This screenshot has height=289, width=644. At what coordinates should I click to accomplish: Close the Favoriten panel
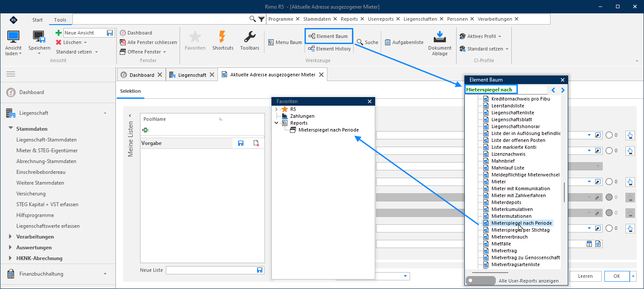pyautogui.click(x=369, y=101)
